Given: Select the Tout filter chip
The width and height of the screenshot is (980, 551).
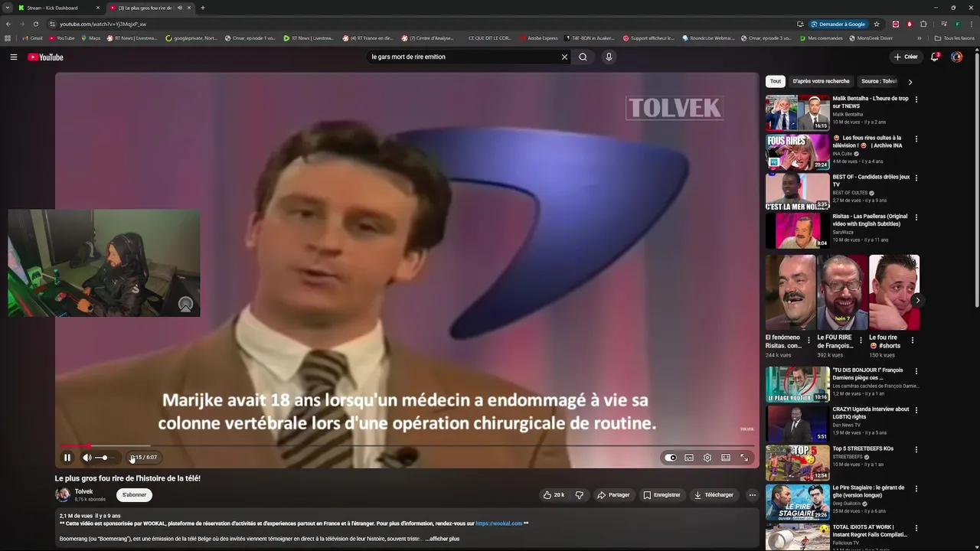Looking at the screenshot, I should click(x=776, y=81).
